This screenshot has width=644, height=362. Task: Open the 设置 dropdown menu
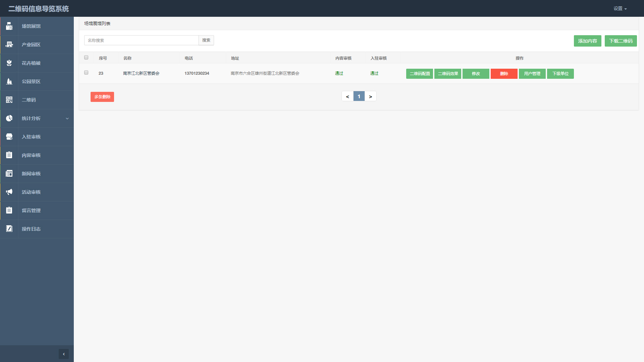point(620,9)
